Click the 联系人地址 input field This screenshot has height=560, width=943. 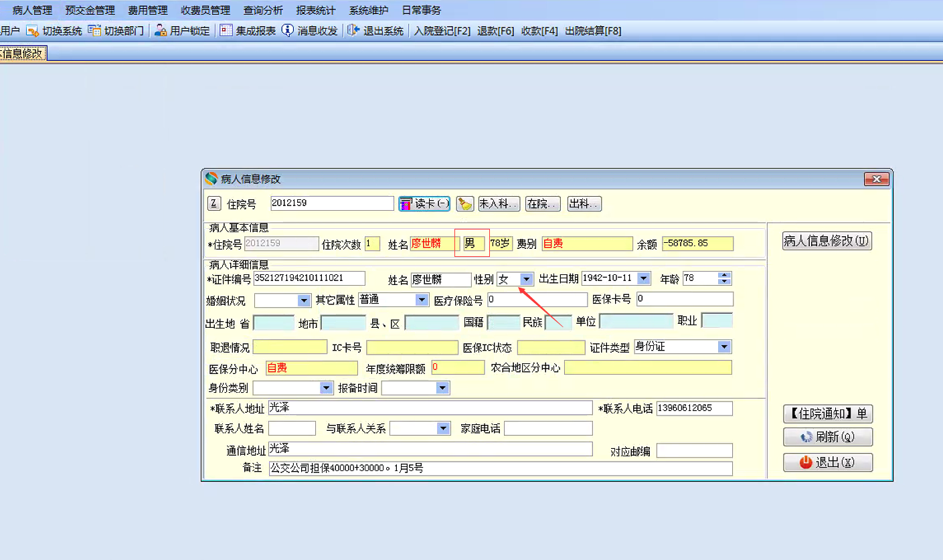pos(430,408)
